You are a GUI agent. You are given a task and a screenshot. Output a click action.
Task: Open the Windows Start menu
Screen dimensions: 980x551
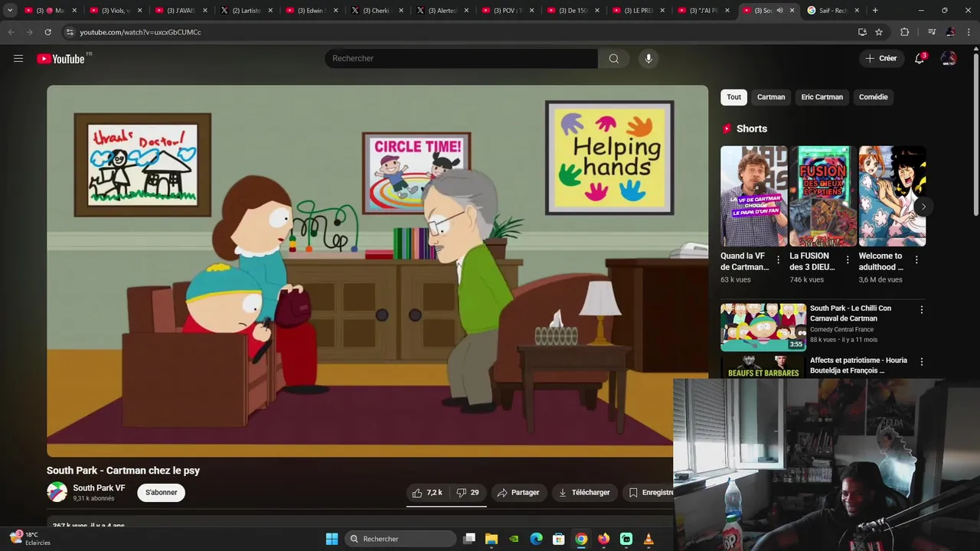tap(332, 539)
